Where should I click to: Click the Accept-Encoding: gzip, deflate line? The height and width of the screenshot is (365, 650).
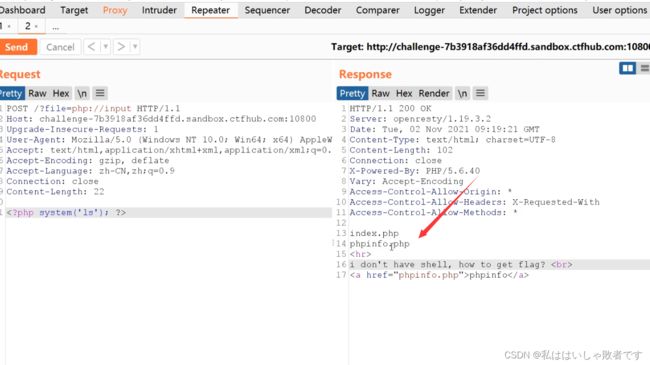[87, 161]
